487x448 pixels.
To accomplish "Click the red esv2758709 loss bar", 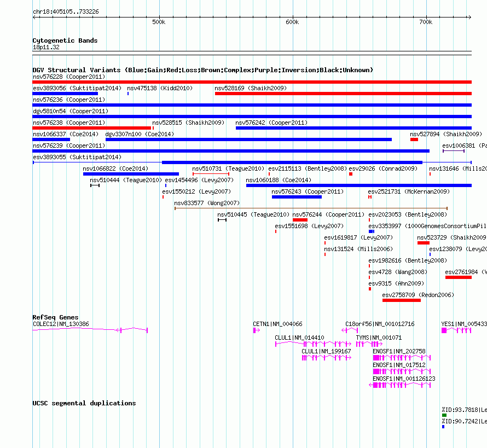I will pos(401,300).
